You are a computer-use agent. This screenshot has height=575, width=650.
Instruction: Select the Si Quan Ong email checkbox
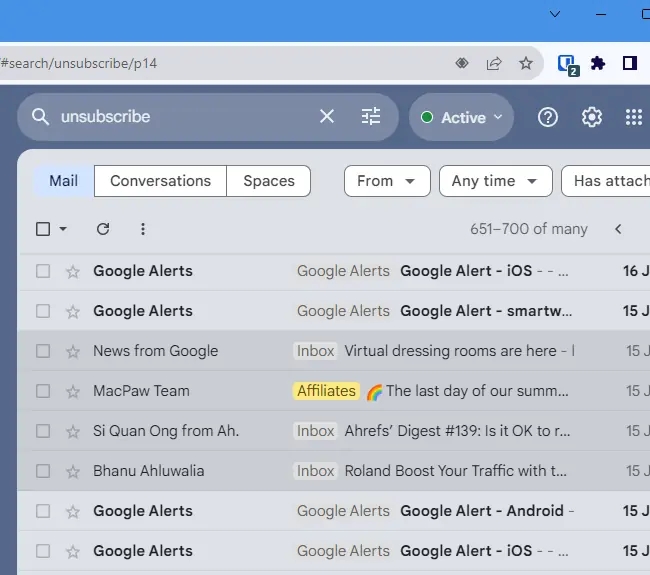coord(43,431)
